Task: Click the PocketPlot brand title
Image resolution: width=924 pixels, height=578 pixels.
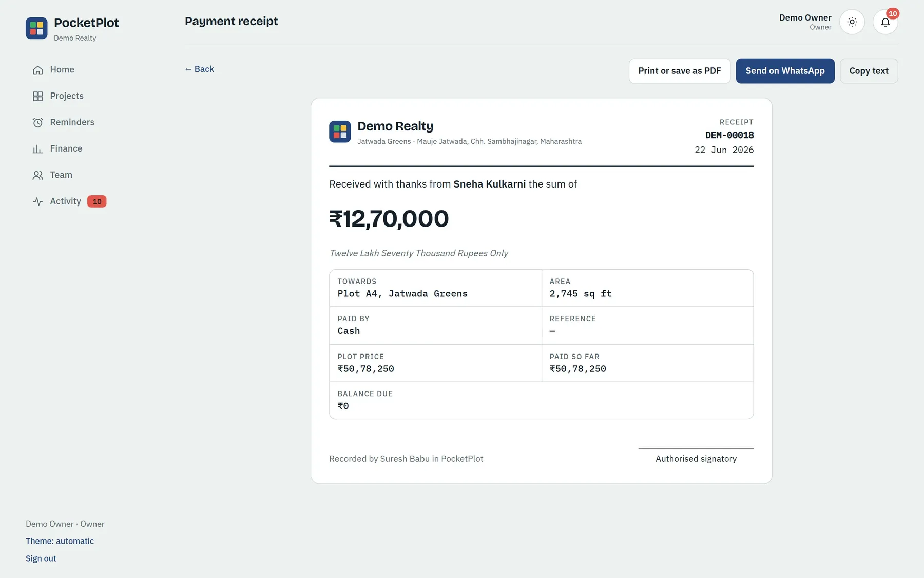Action: pyautogui.click(x=86, y=23)
